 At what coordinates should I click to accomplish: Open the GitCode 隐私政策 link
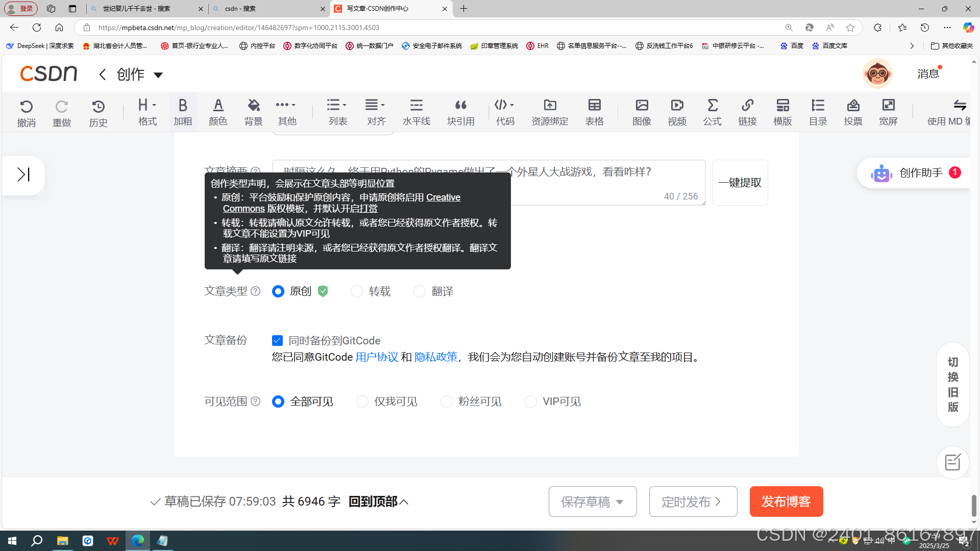pos(435,357)
